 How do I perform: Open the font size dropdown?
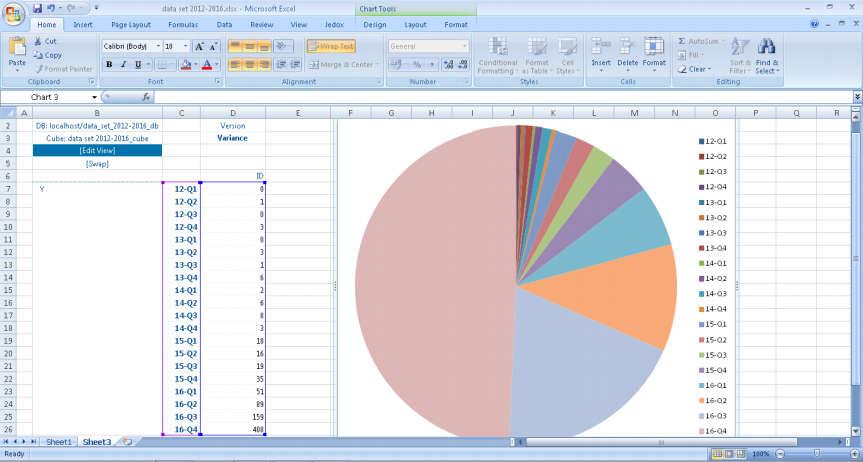click(x=186, y=47)
